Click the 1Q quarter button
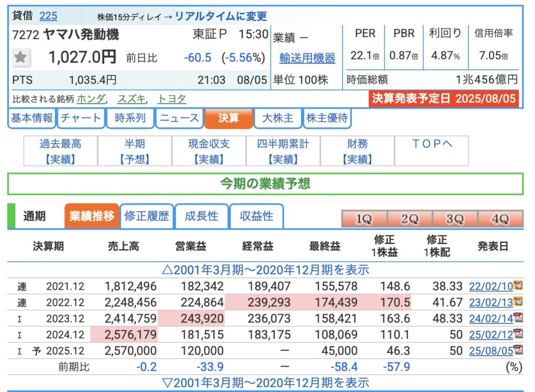 [364, 219]
